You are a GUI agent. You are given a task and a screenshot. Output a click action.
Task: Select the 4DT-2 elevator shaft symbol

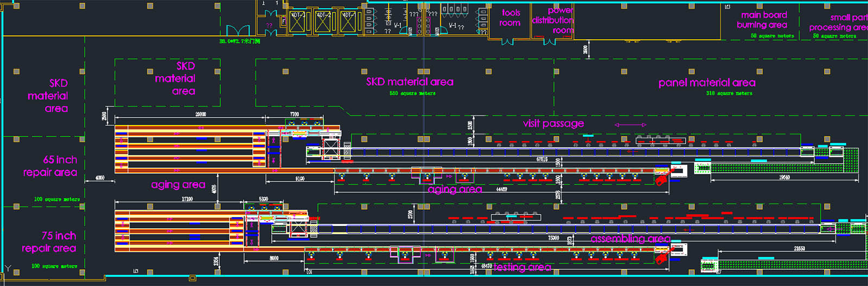(323, 23)
